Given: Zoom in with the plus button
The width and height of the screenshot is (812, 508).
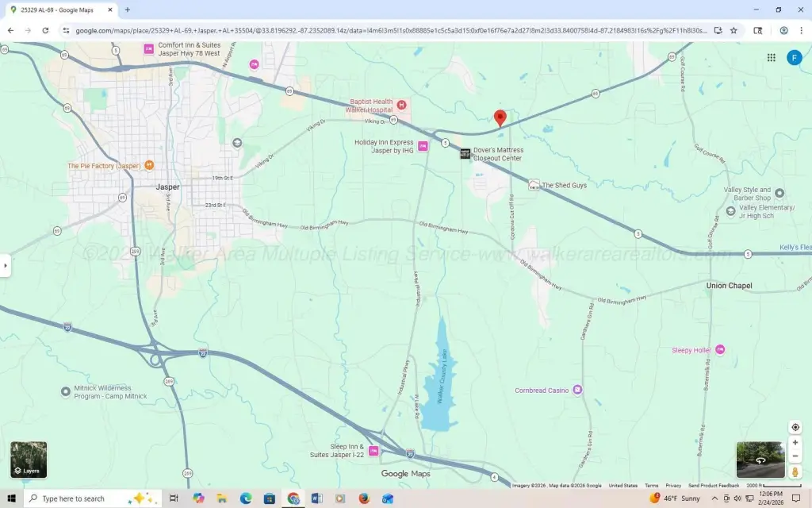Looking at the screenshot, I should coord(795,442).
